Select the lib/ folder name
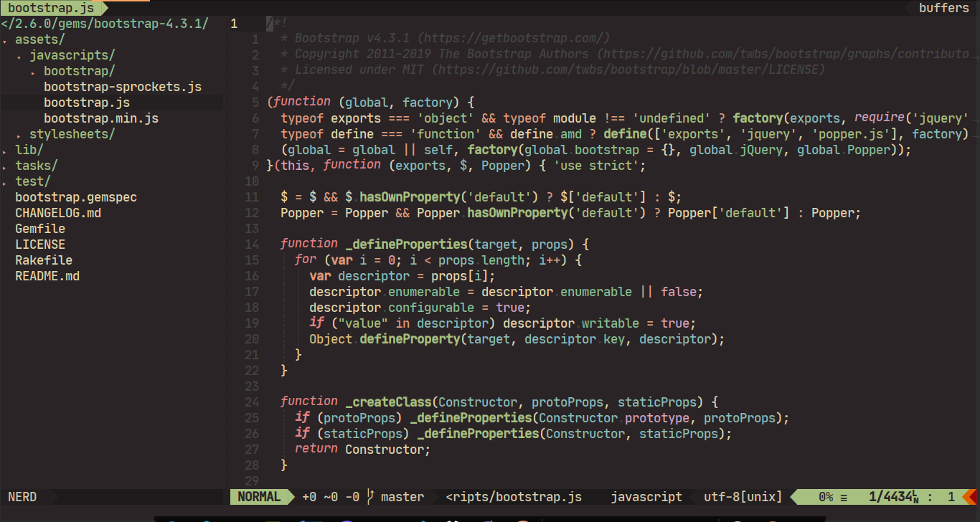This screenshot has height=522, width=980. [29, 150]
